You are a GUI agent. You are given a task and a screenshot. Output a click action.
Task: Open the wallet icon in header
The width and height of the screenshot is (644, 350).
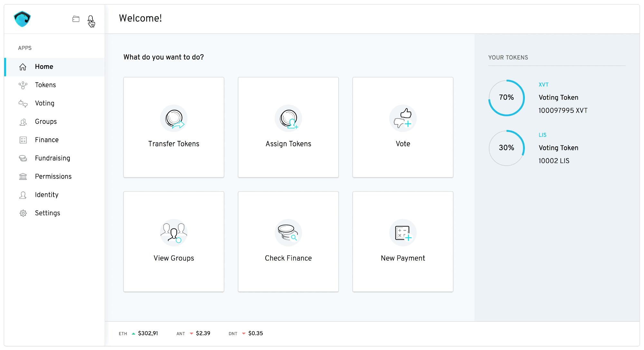[x=76, y=19]
